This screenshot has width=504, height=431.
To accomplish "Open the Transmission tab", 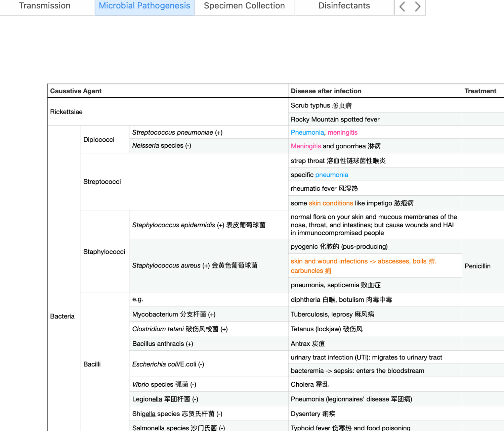I will pos(45,6).
